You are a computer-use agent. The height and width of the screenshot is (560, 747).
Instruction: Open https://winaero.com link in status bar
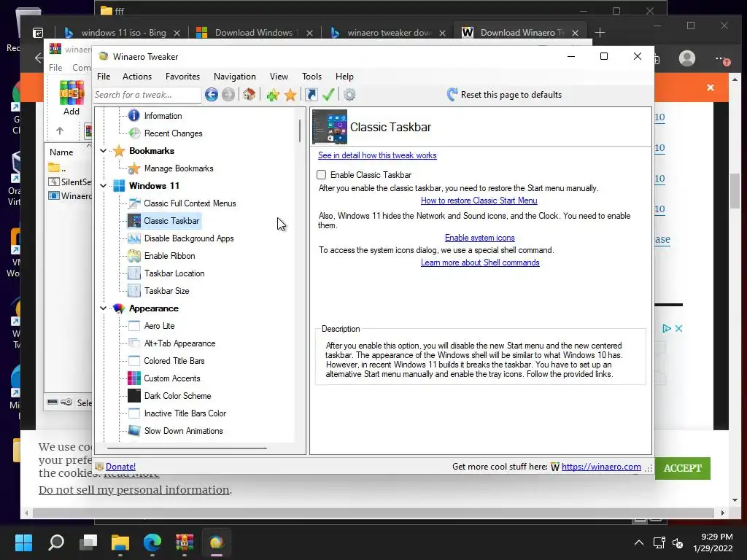tap(601, 467)
